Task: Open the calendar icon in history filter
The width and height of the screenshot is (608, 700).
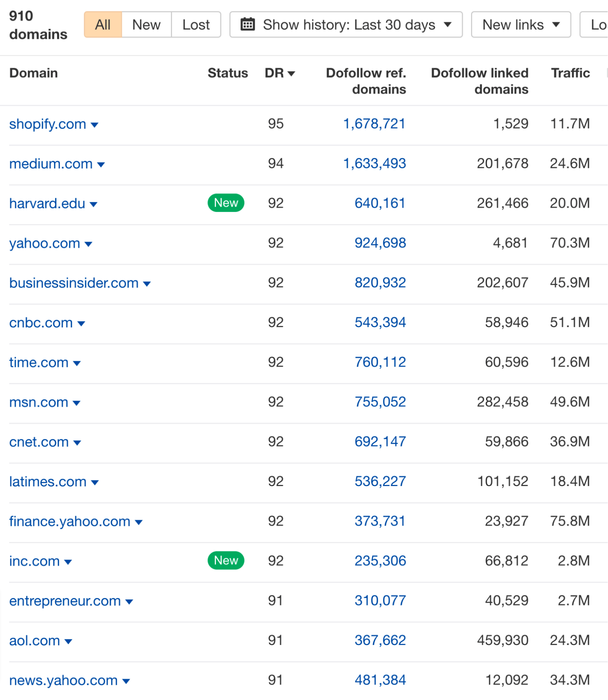Action: pos(247,24)
